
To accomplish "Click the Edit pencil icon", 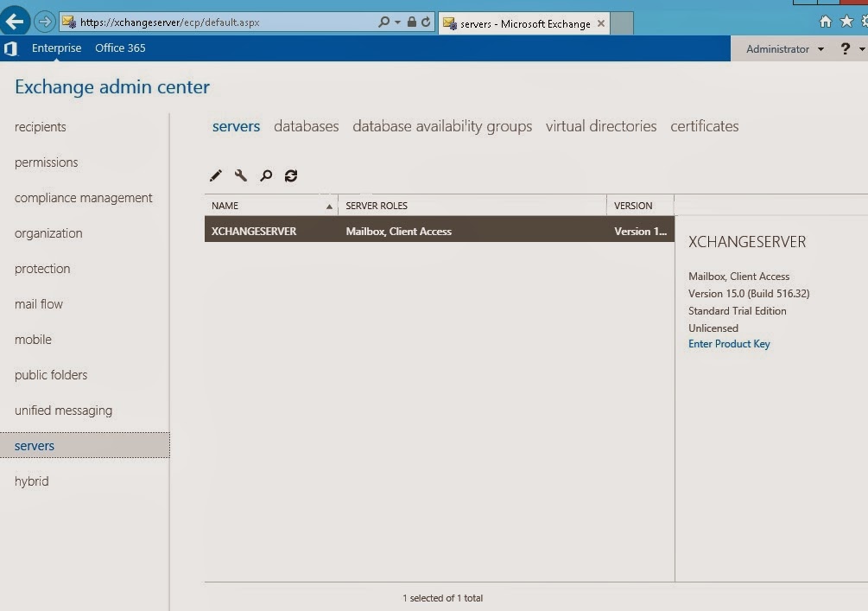I will (x=216, y=175).
